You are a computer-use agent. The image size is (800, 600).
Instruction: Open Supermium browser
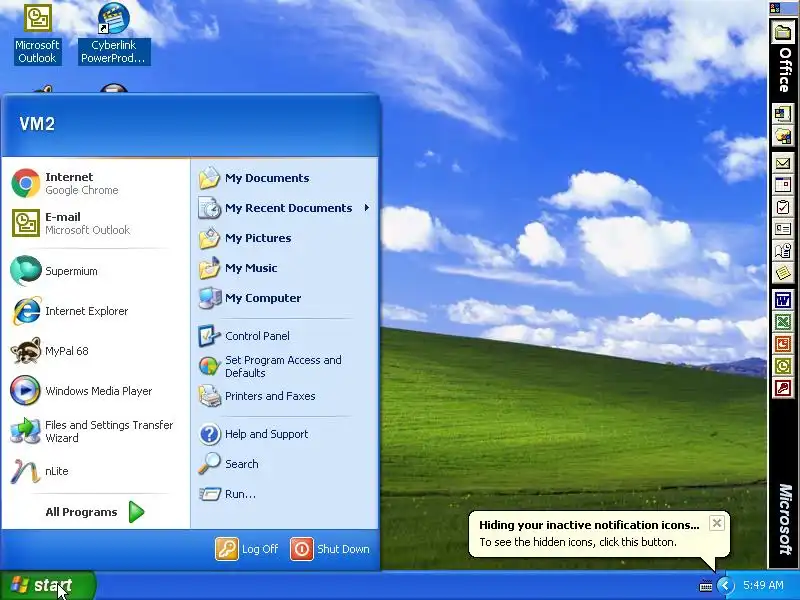[x=96, y=271]
